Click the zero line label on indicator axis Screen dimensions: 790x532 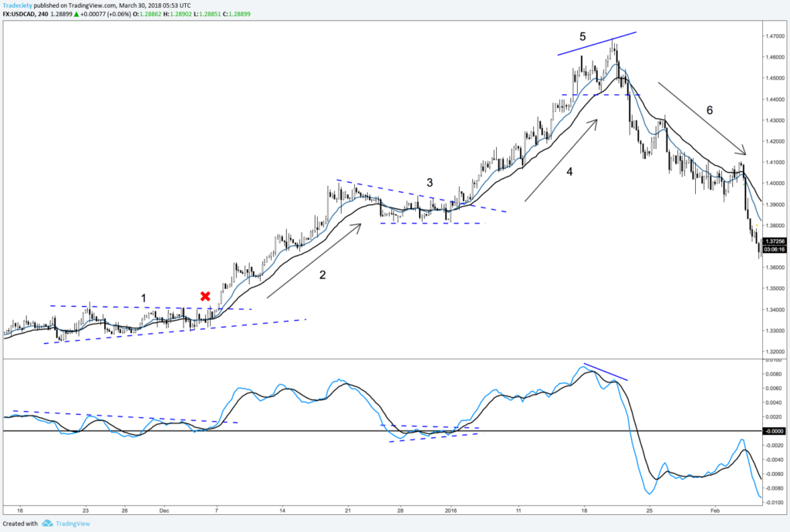pos(774,430)
